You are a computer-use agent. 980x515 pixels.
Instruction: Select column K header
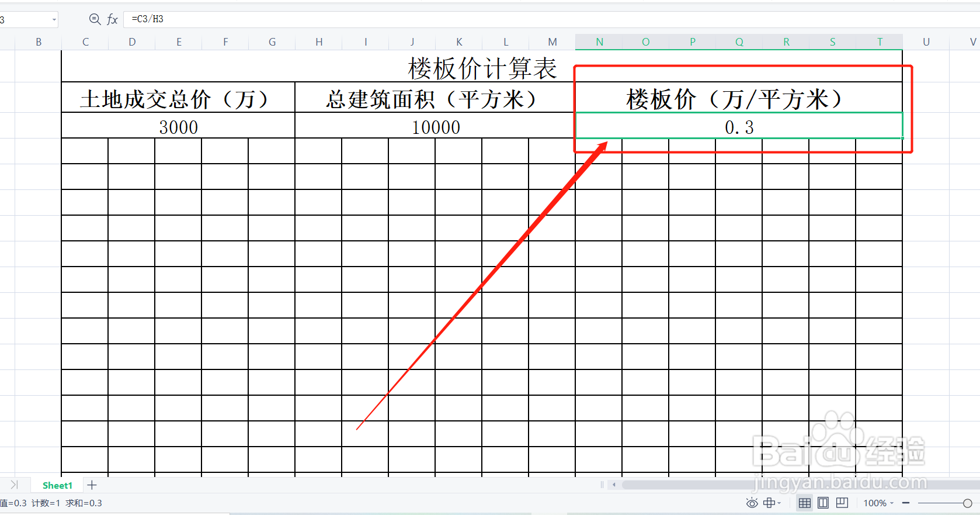(459, 42)
